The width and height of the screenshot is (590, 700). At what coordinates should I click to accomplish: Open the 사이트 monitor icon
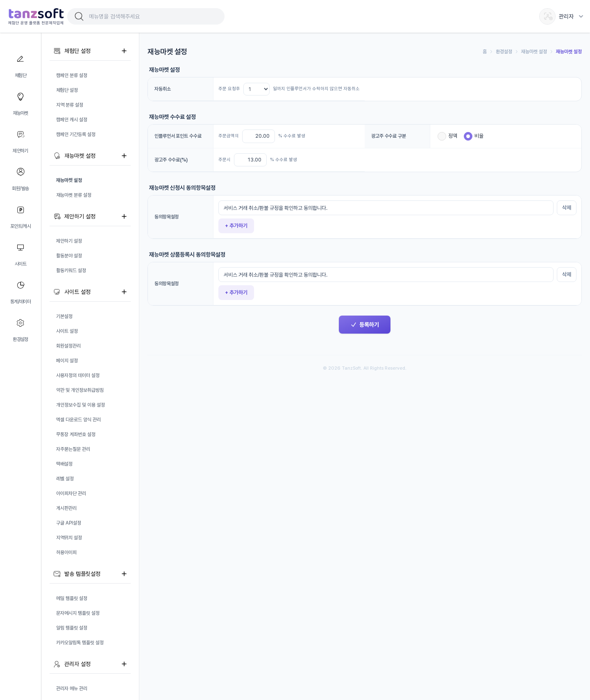20,248
